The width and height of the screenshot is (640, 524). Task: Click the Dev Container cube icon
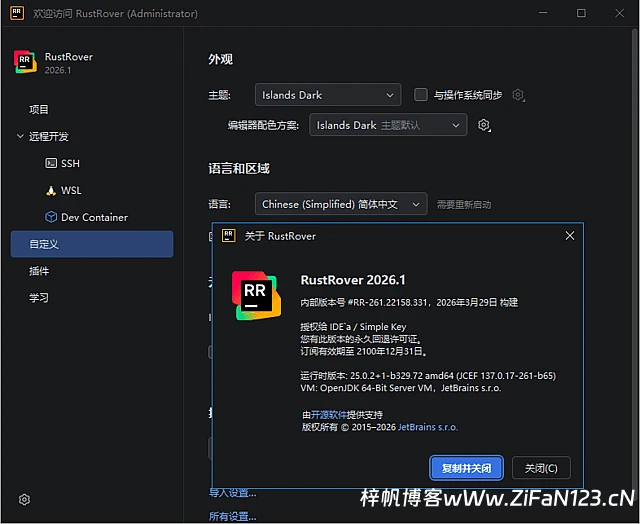point(52,217)
